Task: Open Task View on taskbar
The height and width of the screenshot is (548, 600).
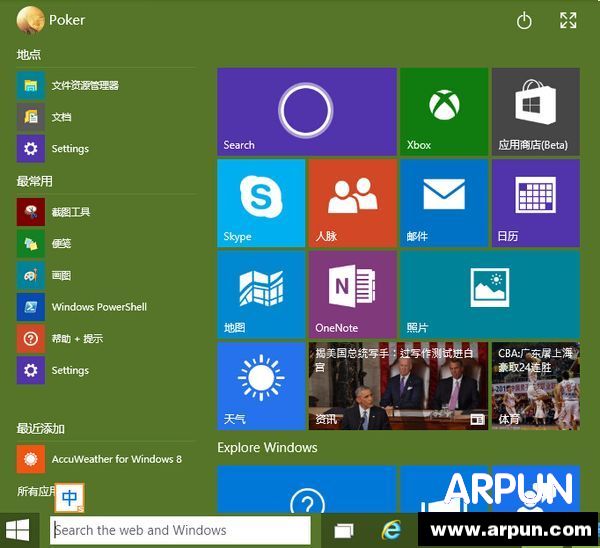Action: pyautogui.click(x=344, y=531)
